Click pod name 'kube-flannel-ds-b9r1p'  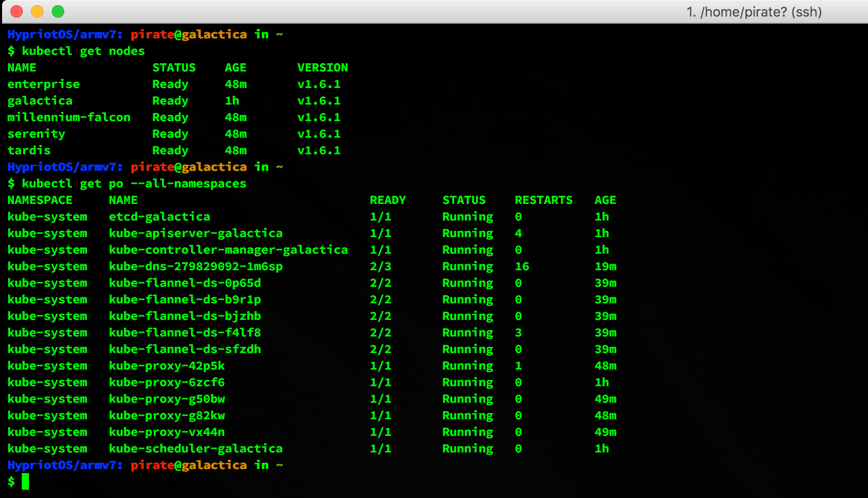(185, 300)
